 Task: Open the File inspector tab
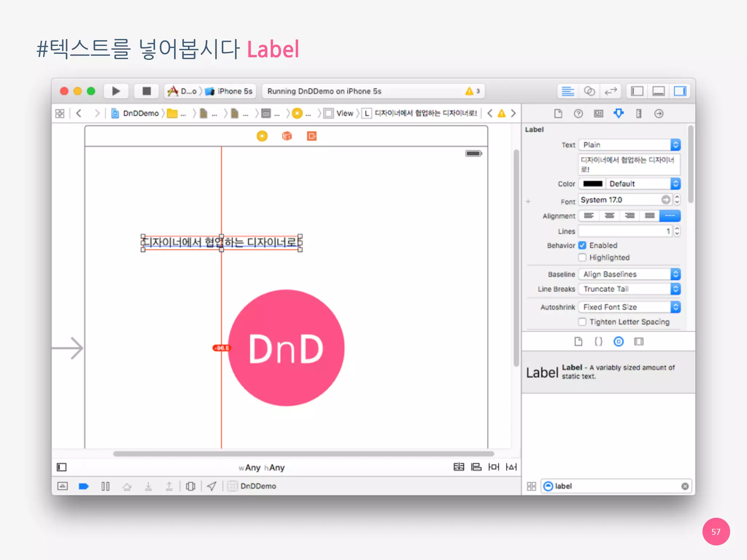[558, 114]
